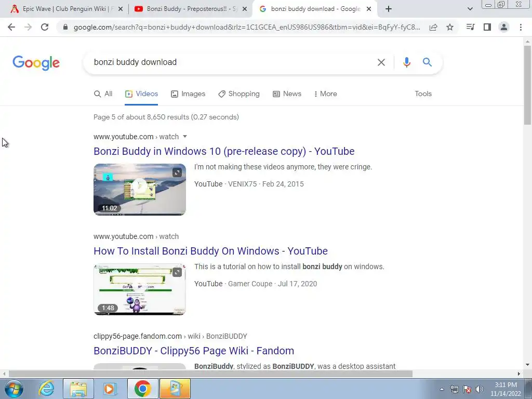532x399 pixels.
Task: Open the Windows Start menu
Action: (14, 389)
